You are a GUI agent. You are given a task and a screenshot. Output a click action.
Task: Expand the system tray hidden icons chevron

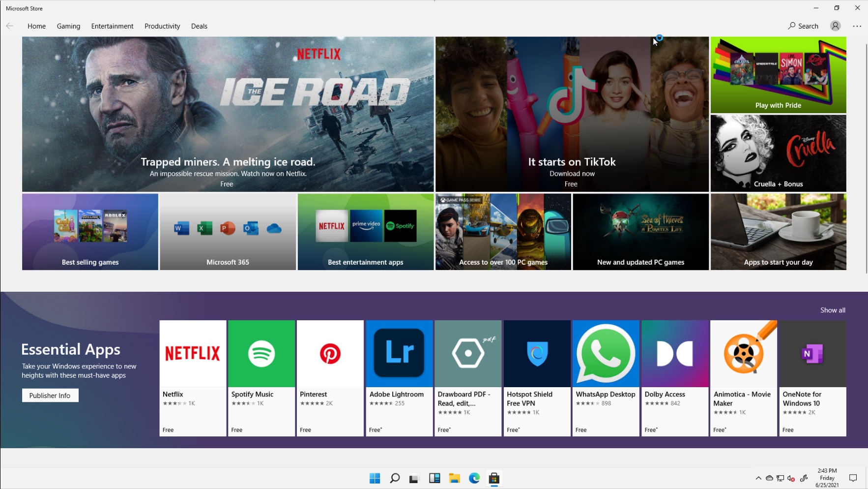pyautogui.click(x=758, y=478)
